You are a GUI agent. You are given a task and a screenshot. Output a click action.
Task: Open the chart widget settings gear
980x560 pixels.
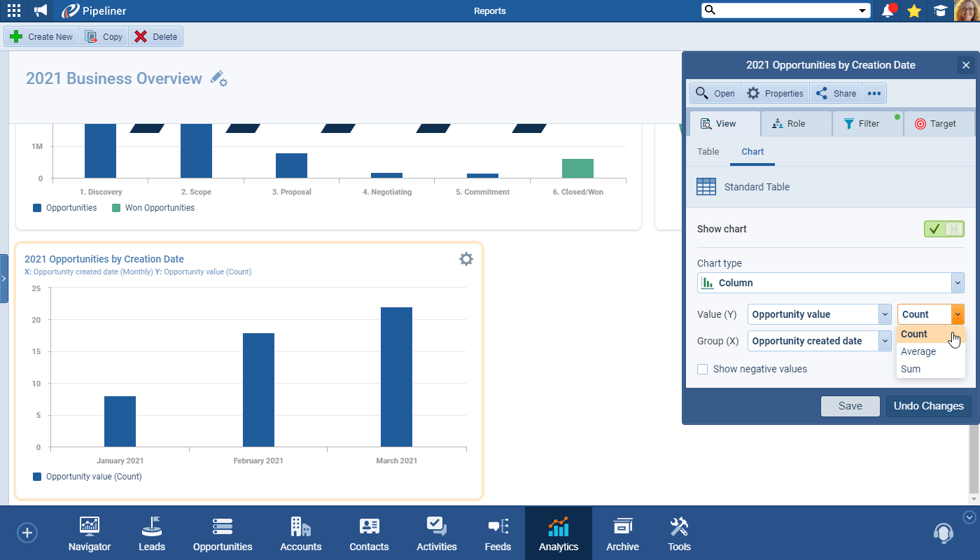[466, 258]
